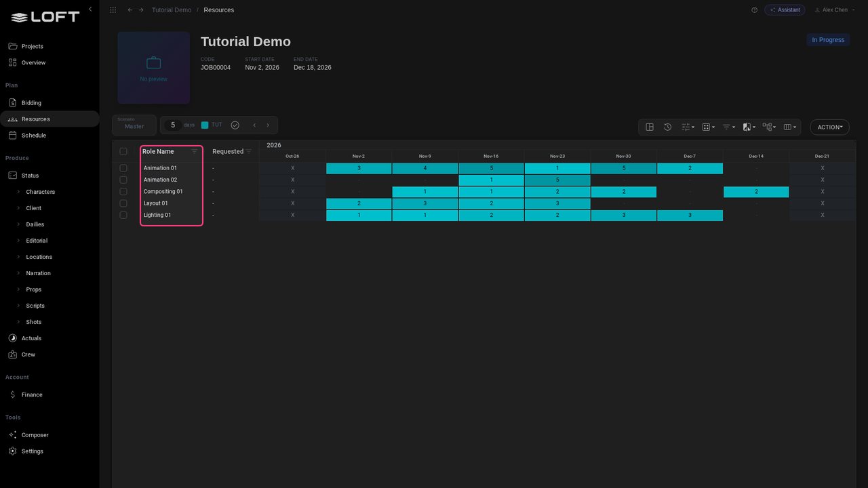868x488 pixels.
Task: Open the hierarchy grouping dropdown
Action: (769, 127)
